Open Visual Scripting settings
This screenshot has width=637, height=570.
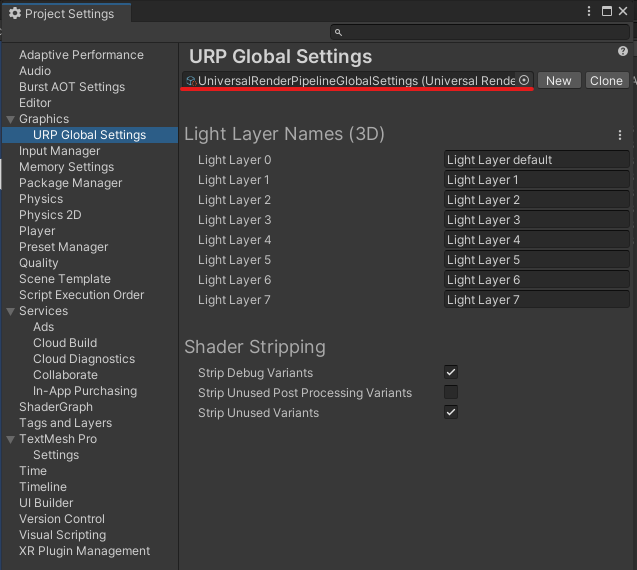pyautogui.click(x=63, y=535)
